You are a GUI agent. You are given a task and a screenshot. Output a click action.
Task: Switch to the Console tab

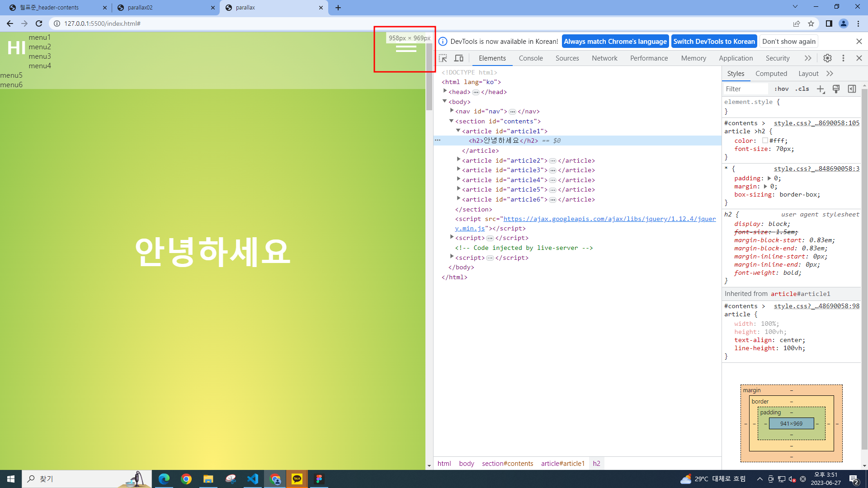(x=531, y=58)
